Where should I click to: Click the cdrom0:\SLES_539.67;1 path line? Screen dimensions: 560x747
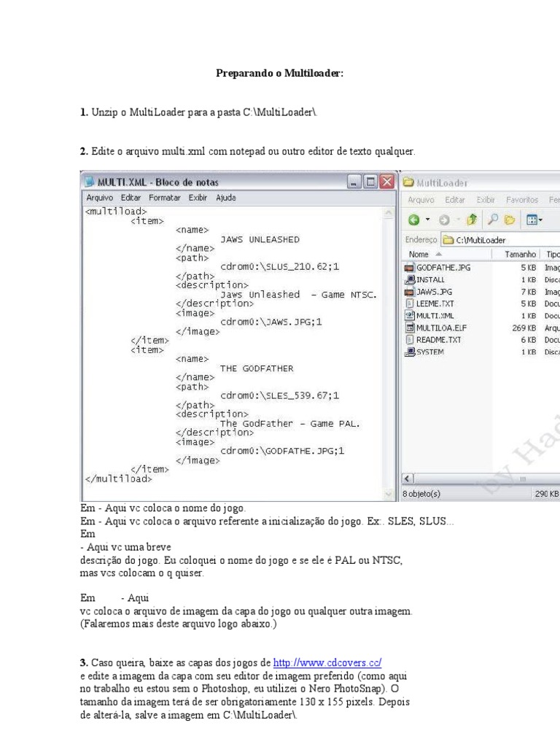[x=279, y=395]
